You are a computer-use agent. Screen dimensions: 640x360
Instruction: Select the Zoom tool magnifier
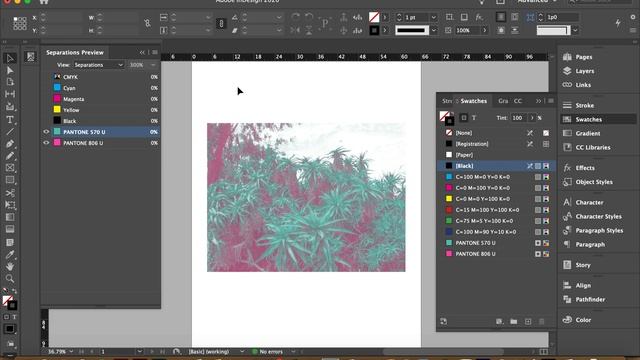[x=10, y=279]
